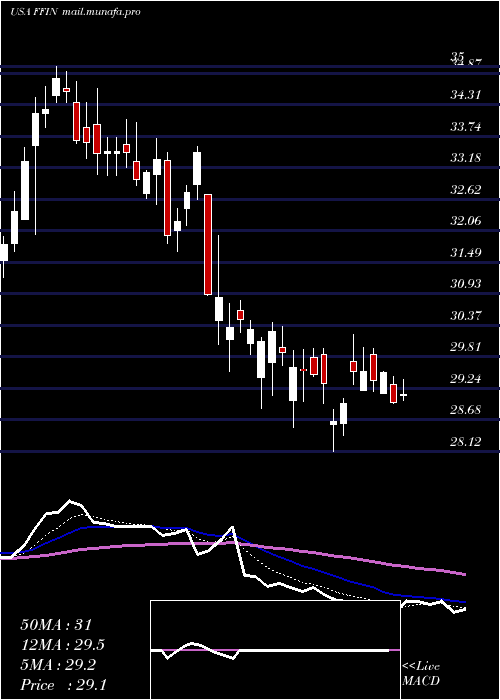500x700 pixels.
Task: Click the 32.06 price axis label
Action: pos(465,221)
